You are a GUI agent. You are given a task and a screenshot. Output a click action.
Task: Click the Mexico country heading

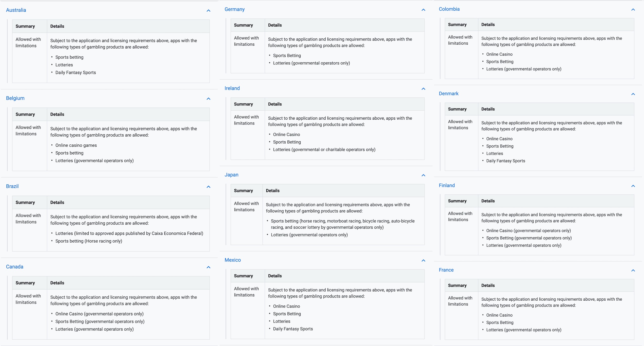click(x=232, y=260)
